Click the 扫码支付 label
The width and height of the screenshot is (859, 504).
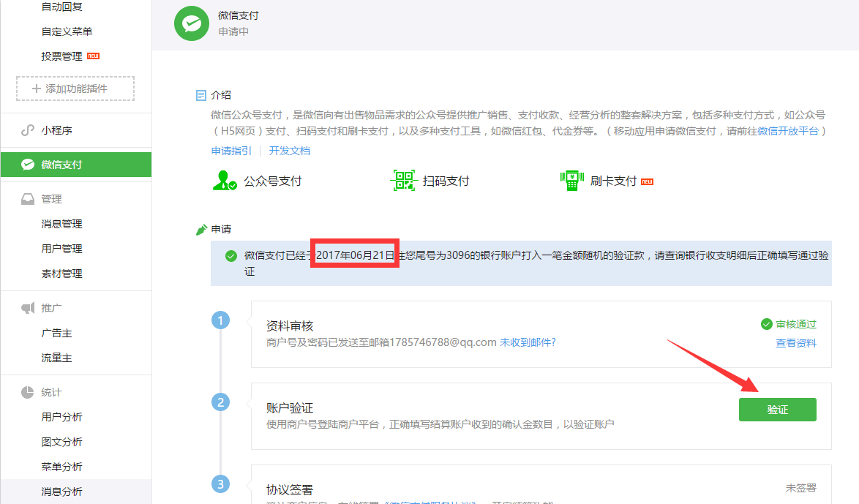pos(446,181)
